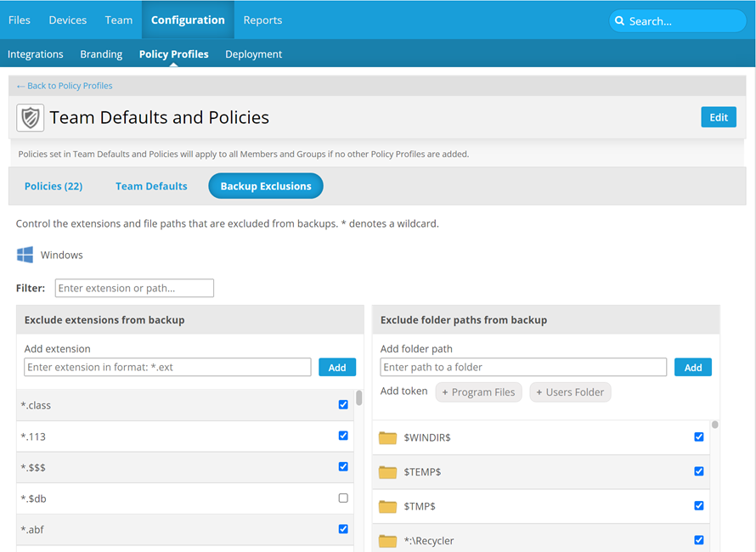This screenshot has height=552, width=756.
Task: Open the Team Defaults tab
Action: click(151, 186)
